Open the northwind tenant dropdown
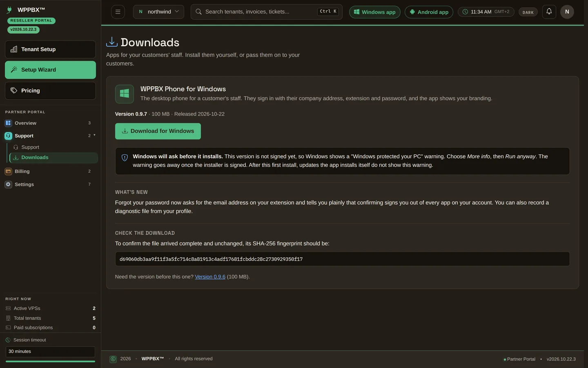This screenshot has height=368, width=588. coord(158,12)
